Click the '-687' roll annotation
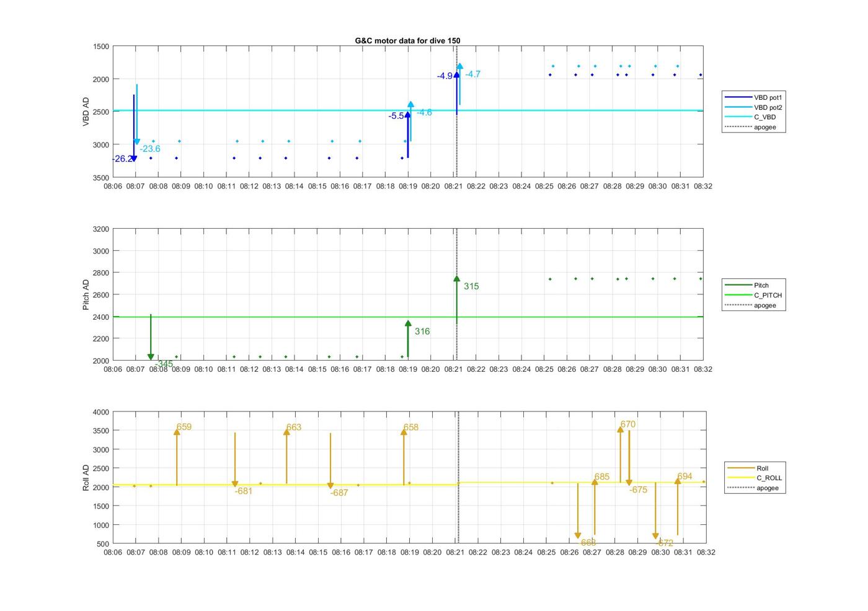The height and width of the screenshot is (611, 868). click(339, 493)
